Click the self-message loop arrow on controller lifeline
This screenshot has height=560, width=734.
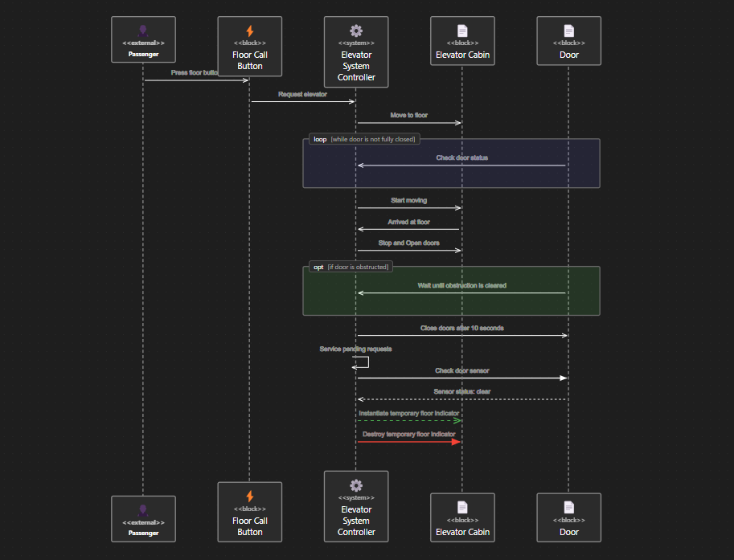coord(361,362)
